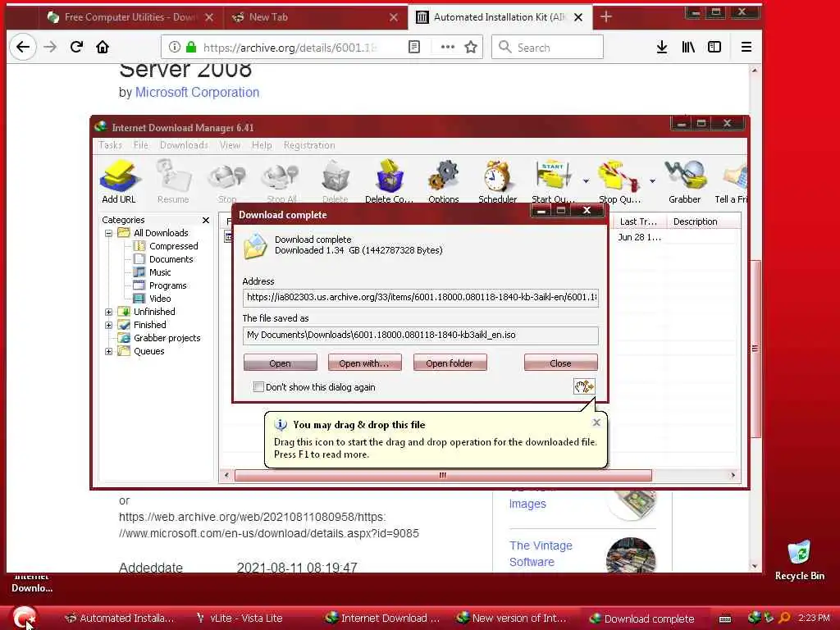Viewport: 840px width, 630px height.
Task: Select the Programs category
Action: (160, 285)
